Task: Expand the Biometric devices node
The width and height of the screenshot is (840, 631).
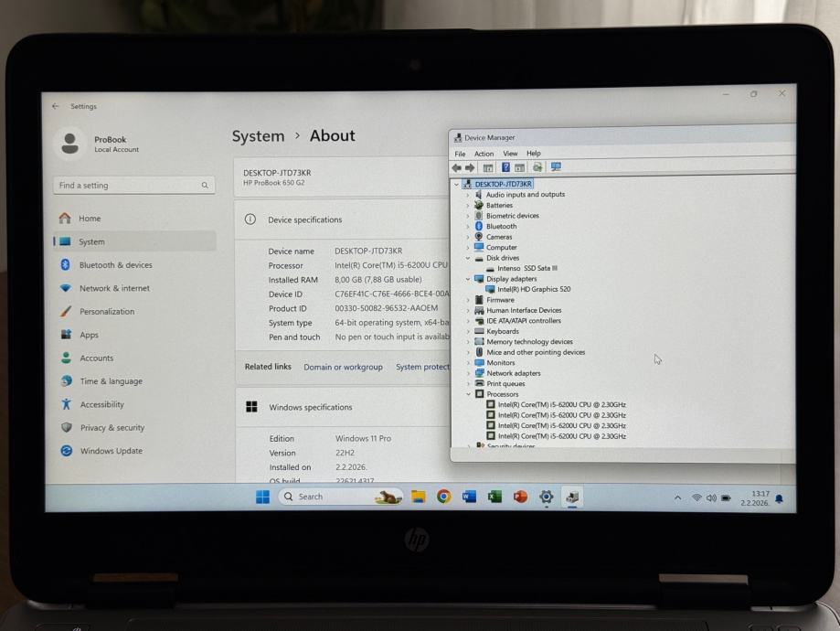Action: coord(468,216)
